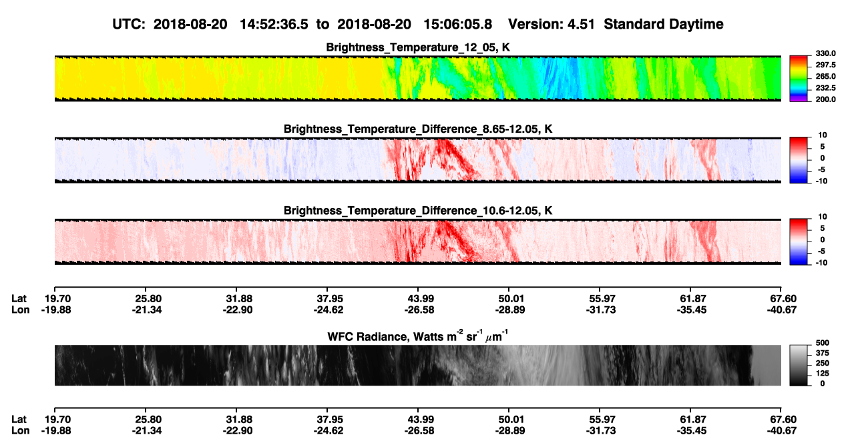Click the 'Lon' axis label under 10.6-12.05 panel

pyautogui.click(x=20, y=310)
